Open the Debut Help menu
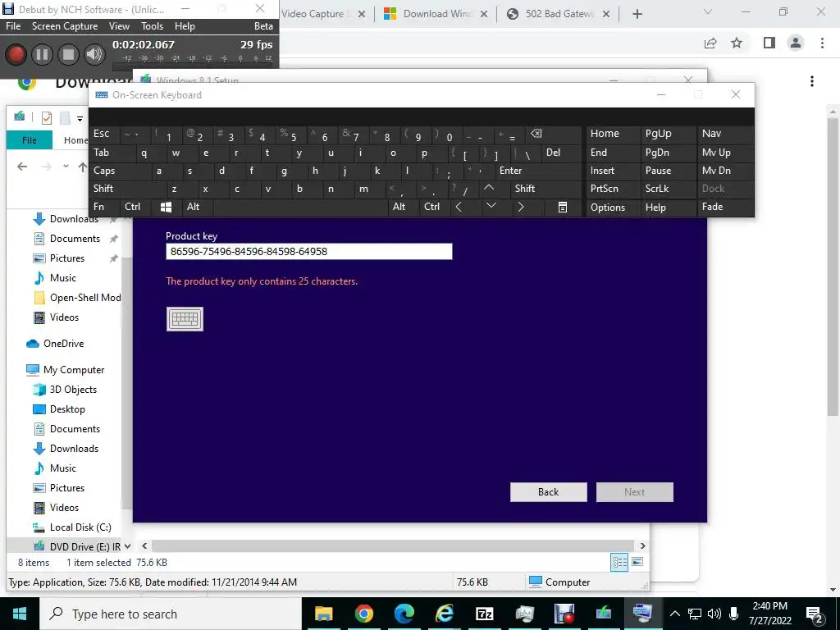This screenshot has width=840, height=630. (x=185, y=25)
